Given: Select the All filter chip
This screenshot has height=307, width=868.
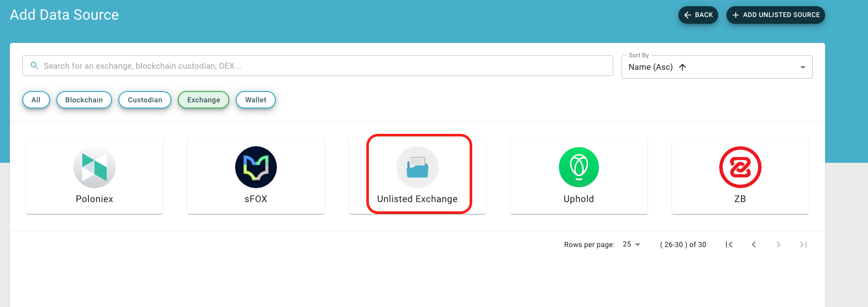Looking at the screenshot, I should coord(36,100).
